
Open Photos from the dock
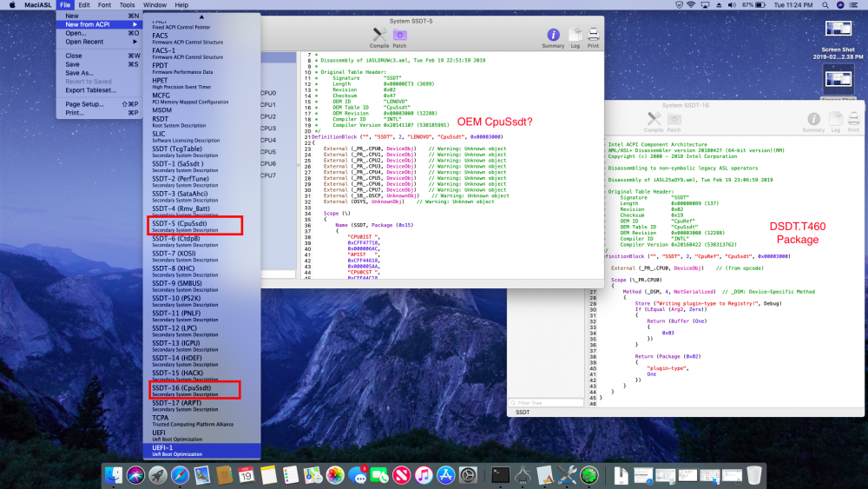pyautogui.click(x=335, y=475)
